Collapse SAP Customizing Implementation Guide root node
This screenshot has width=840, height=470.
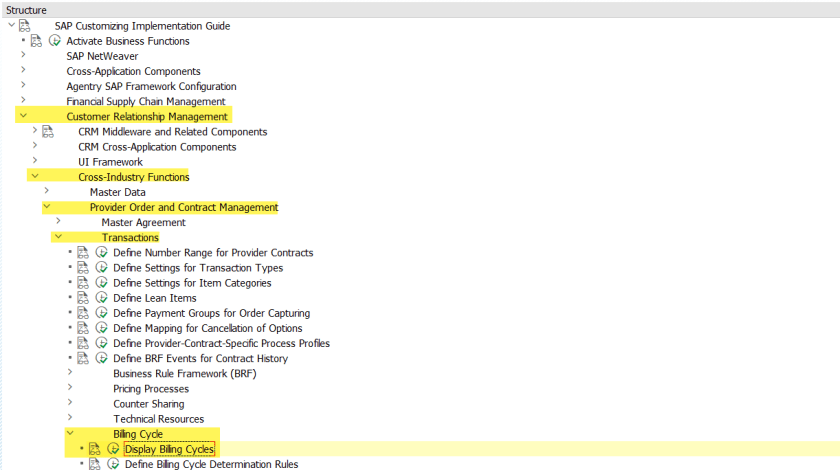(11, 25)
